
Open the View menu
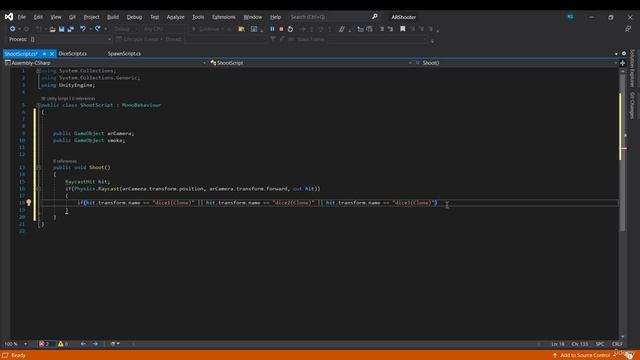click(56, 17)
